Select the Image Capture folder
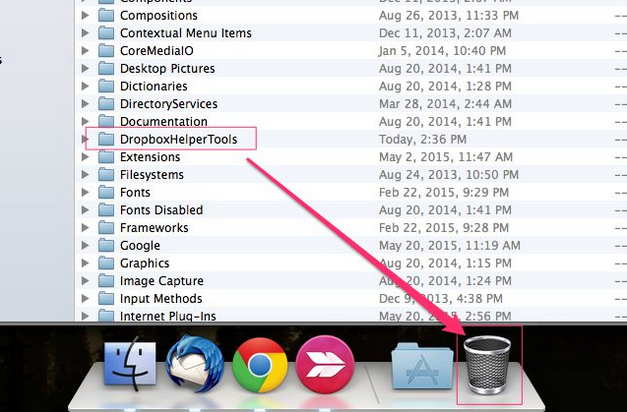The width and height of the screenshot is (627, 412). 161,281
